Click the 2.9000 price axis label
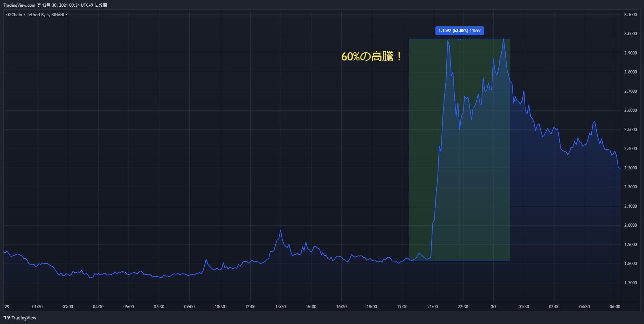The height and width of the screenshot is (324, 644). (631, 53)
